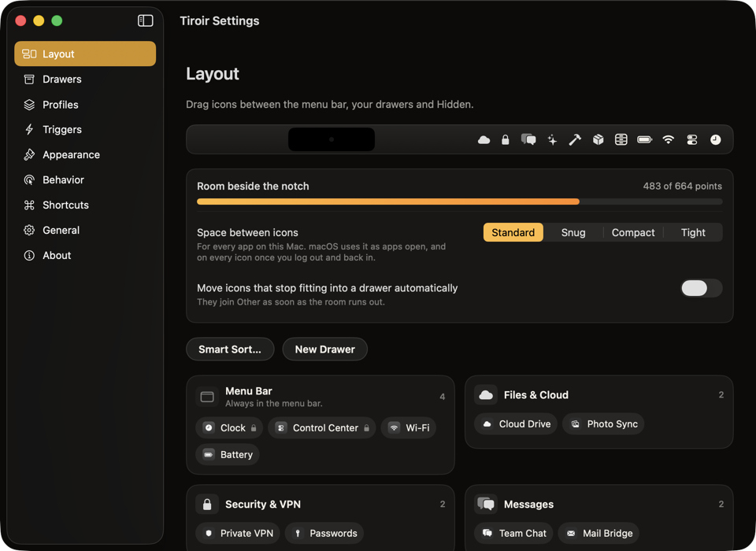Screen dimensions: 756x551
Task: Click the Smart Sort… button
Action: click(230, 349)
